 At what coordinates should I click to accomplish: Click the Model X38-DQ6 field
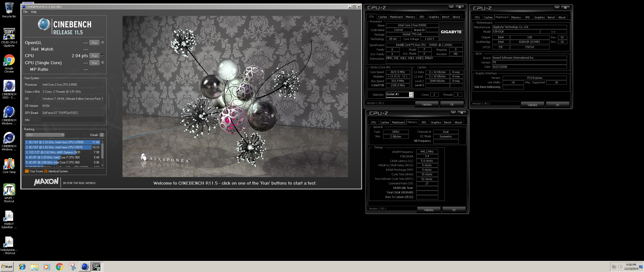click(516, 32)
